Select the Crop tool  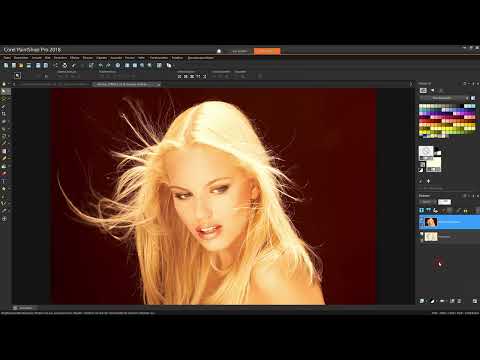[4, 114]
